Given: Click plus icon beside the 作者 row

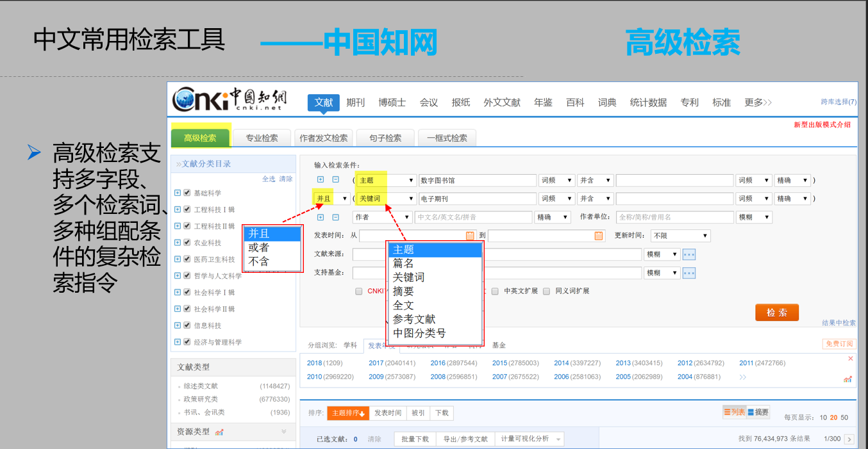Looking at the screenshot, I should (321, 217).
